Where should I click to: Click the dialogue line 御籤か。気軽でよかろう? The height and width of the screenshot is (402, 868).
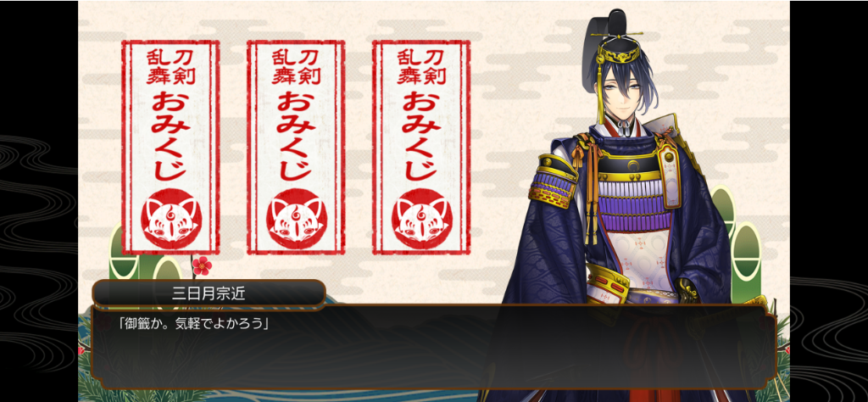[x=192, y=323]
